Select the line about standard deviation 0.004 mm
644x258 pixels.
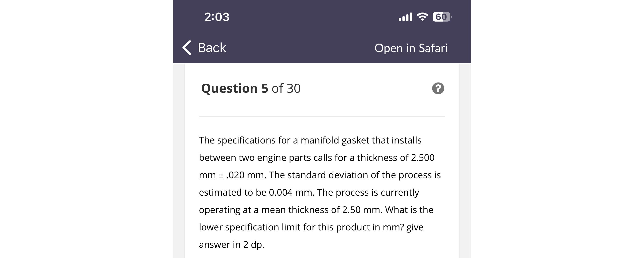tap(309, 192)
